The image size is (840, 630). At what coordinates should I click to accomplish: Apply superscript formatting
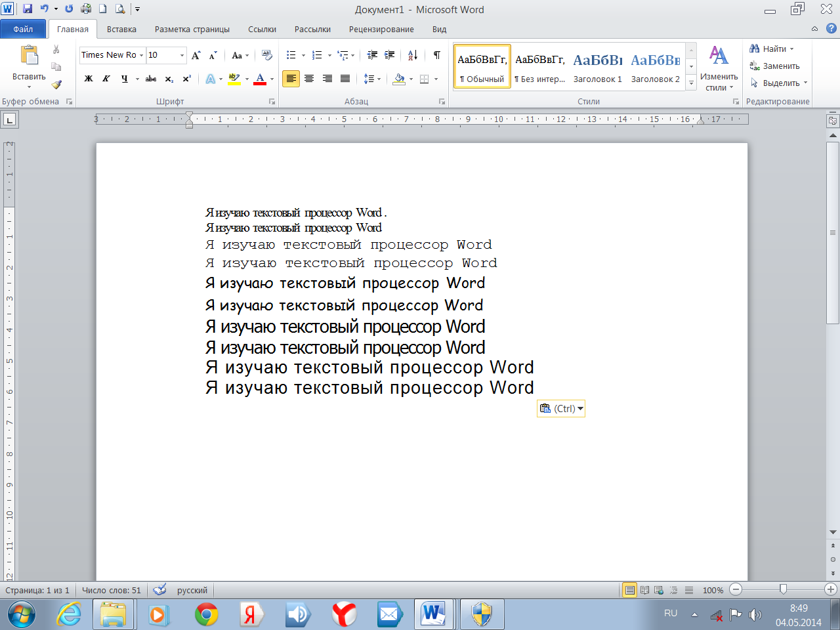[187, 79]
